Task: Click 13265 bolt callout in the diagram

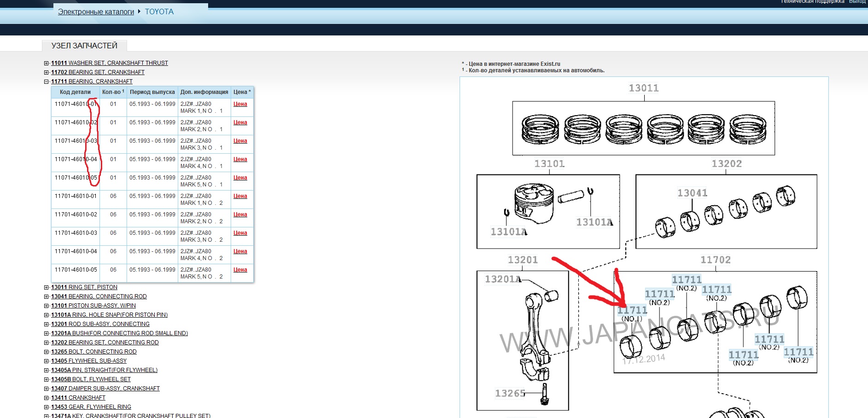Action: tap(510, 393)
